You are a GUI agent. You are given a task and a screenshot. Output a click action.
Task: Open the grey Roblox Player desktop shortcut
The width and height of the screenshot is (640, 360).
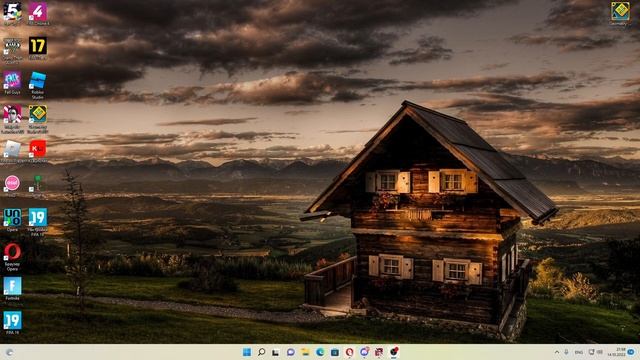12,149
